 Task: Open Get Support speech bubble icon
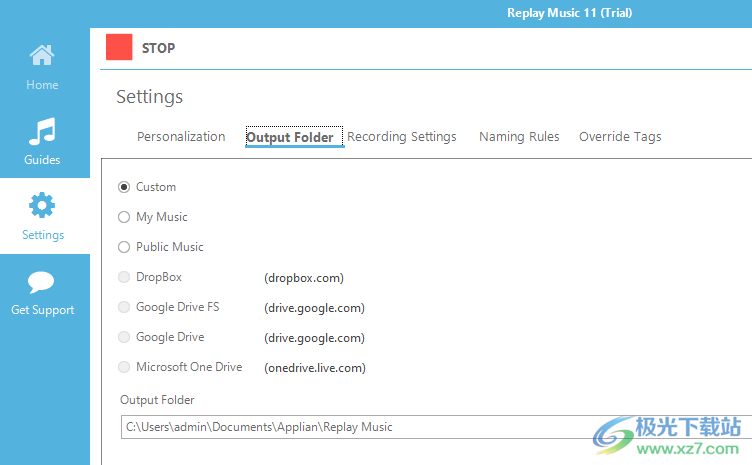(42, 283)
